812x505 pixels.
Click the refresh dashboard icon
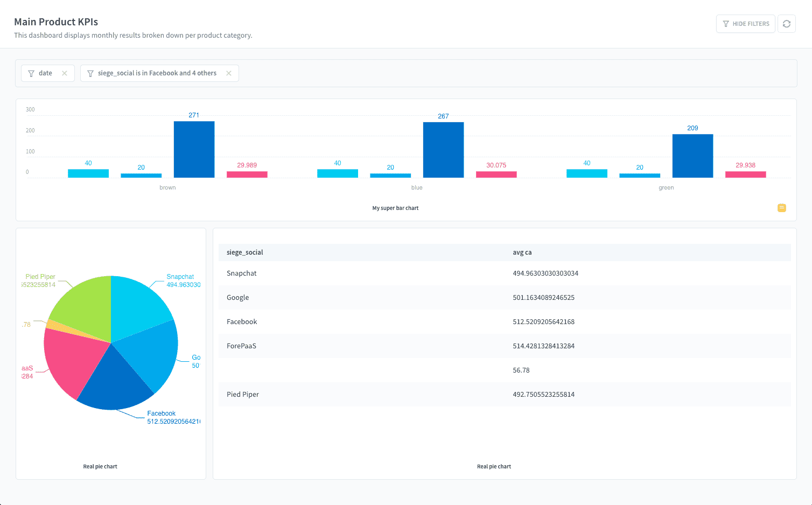[787, 24]
